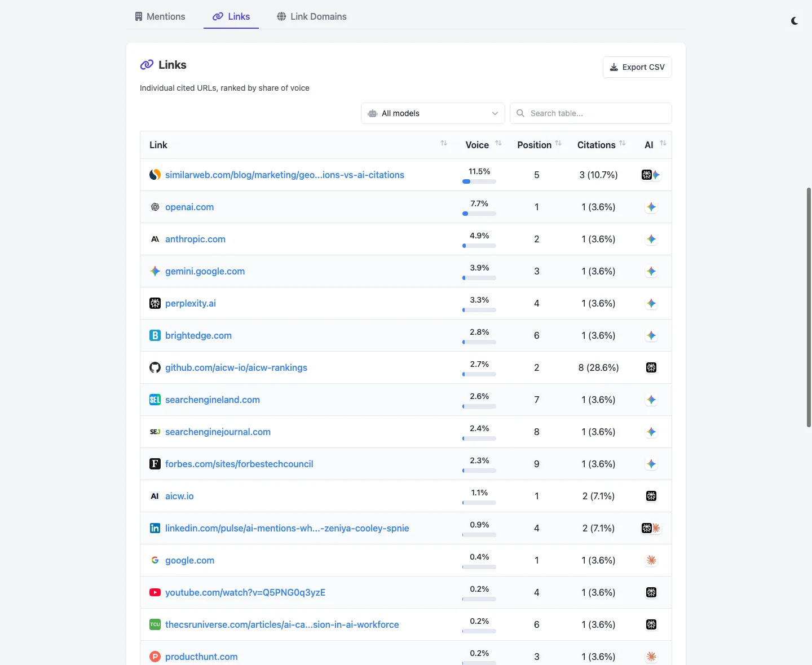Click the aicw.io AI favicon
Screen dimensions: 812x665
(155, 496)
